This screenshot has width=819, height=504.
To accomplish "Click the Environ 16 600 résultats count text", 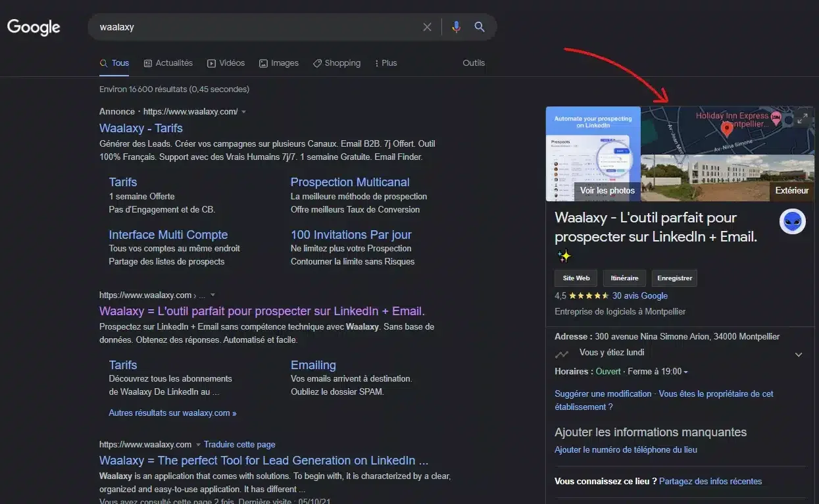I will tap(174, 89).
